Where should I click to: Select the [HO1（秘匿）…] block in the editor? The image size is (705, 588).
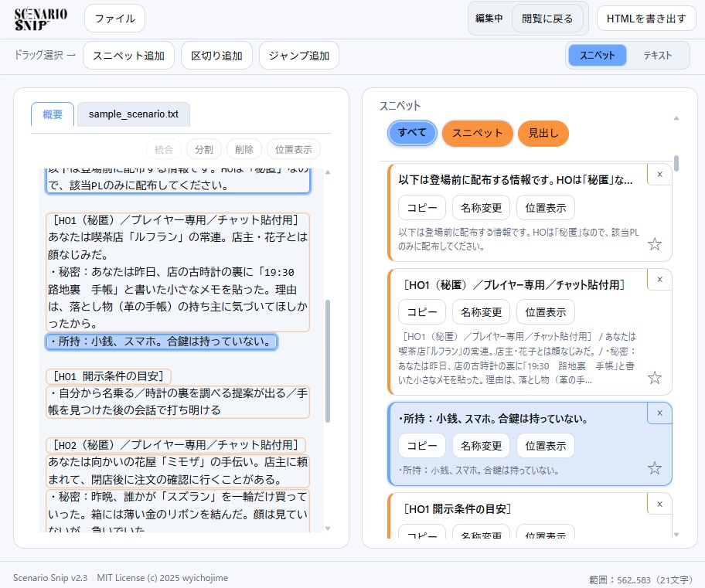coord(178,272)
